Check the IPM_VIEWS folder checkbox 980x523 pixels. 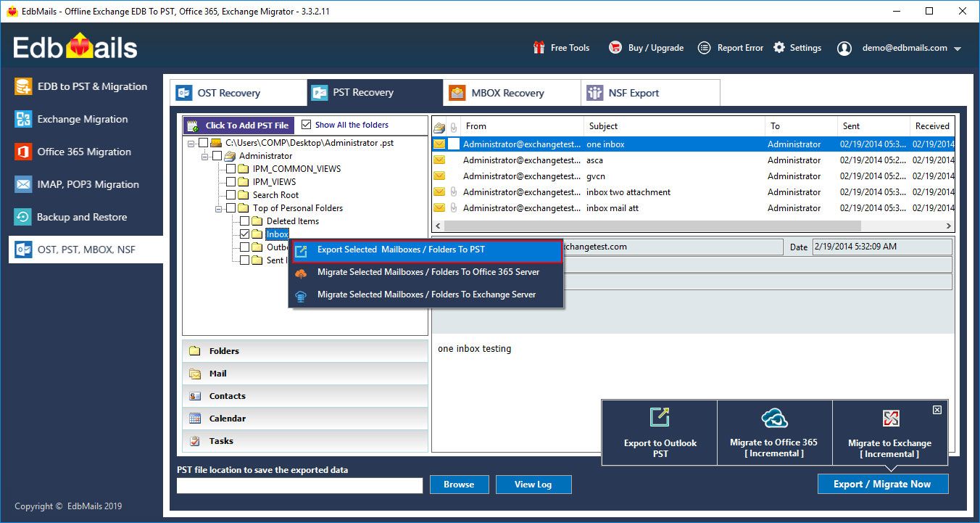231,182
